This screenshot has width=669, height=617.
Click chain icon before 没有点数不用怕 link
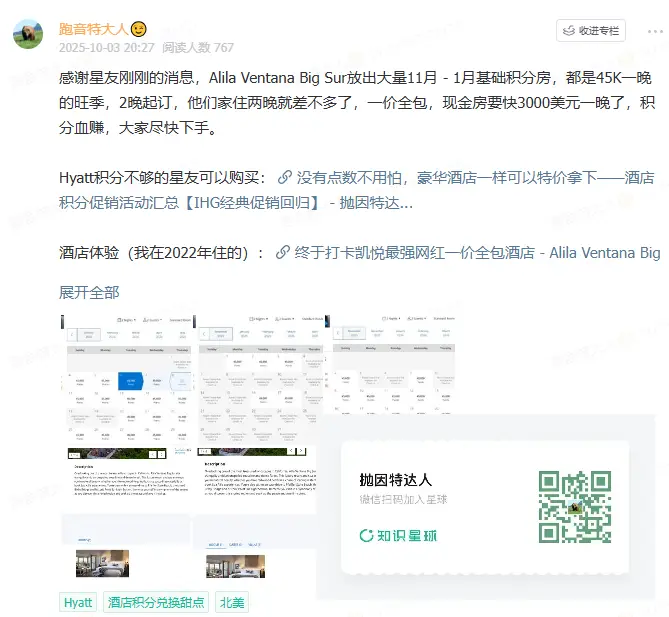tap(285, 178)
